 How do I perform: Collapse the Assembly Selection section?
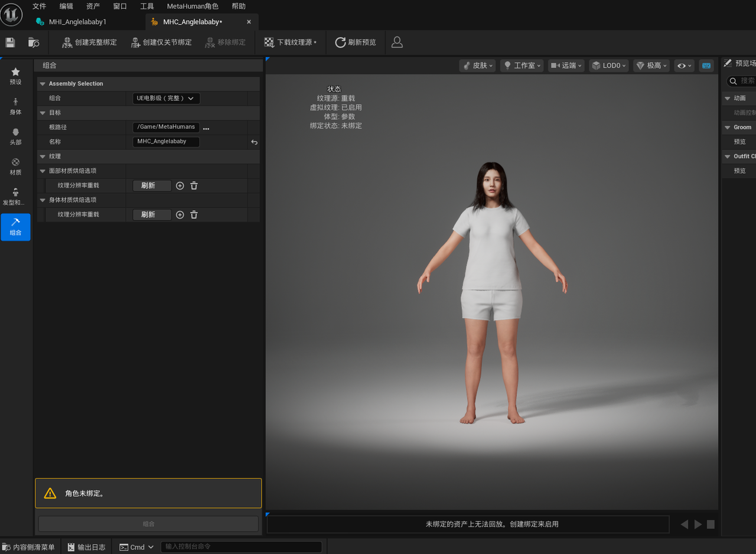[x=43, y=84]
